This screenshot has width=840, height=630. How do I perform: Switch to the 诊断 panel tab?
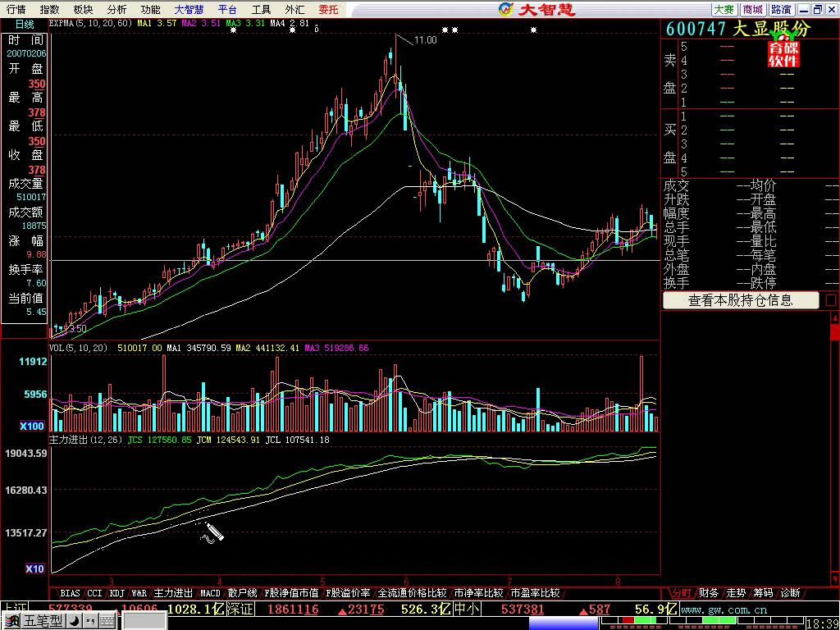[x=790, y=593]
